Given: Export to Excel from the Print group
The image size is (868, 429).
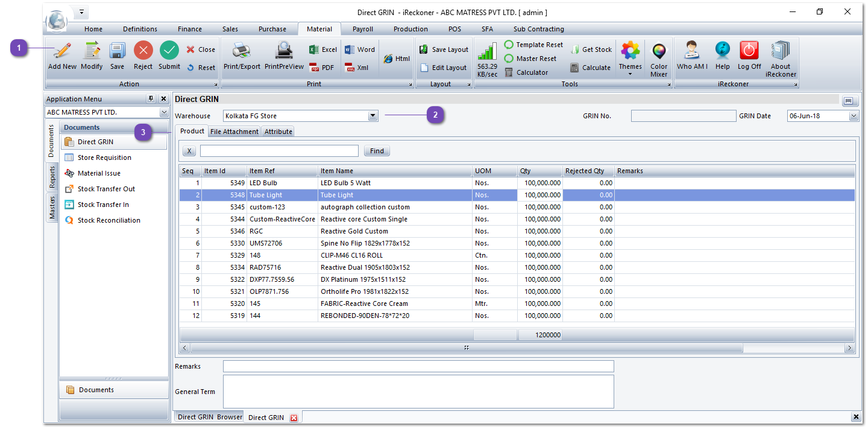Looking at the screenshot, I should pyautogui.click(x=323, y=50).
